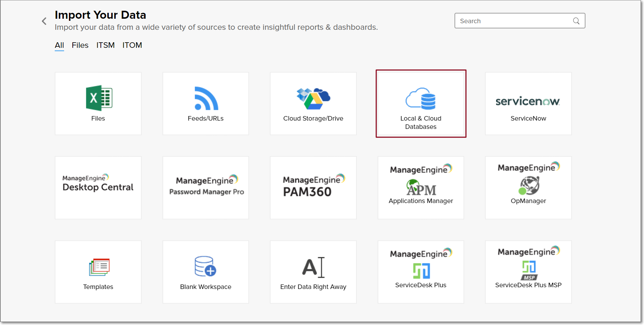644x325 pixels.
Task: Select the All tab
Action: coord(59,45)
